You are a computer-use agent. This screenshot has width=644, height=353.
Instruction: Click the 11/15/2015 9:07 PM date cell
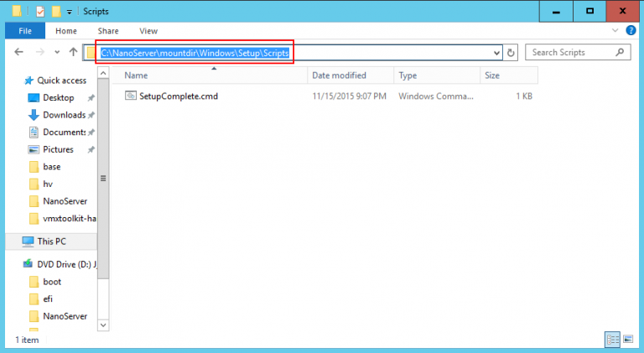click(349, 96)
